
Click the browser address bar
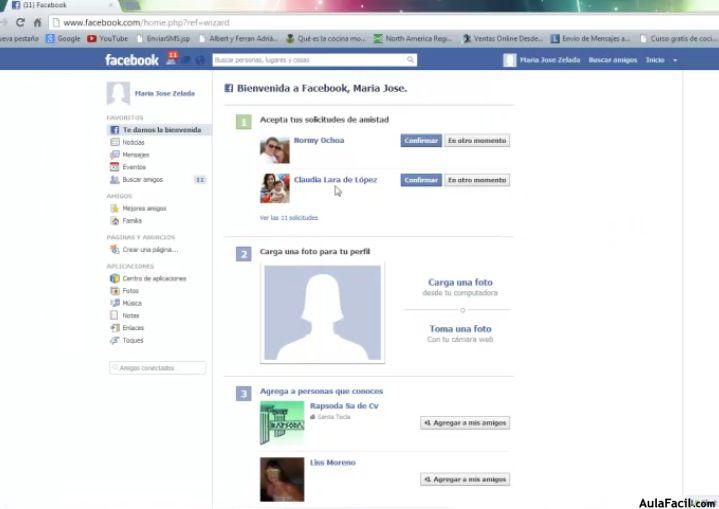coord(383,22)
